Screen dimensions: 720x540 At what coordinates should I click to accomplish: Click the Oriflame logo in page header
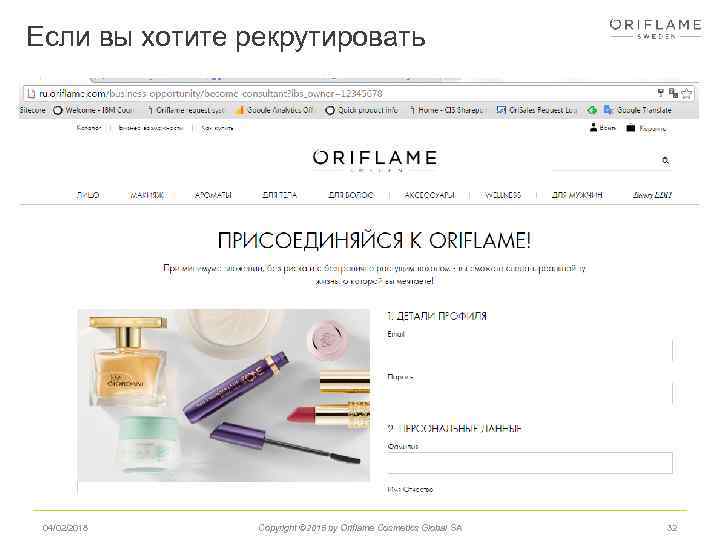click(x=375, y=160)
